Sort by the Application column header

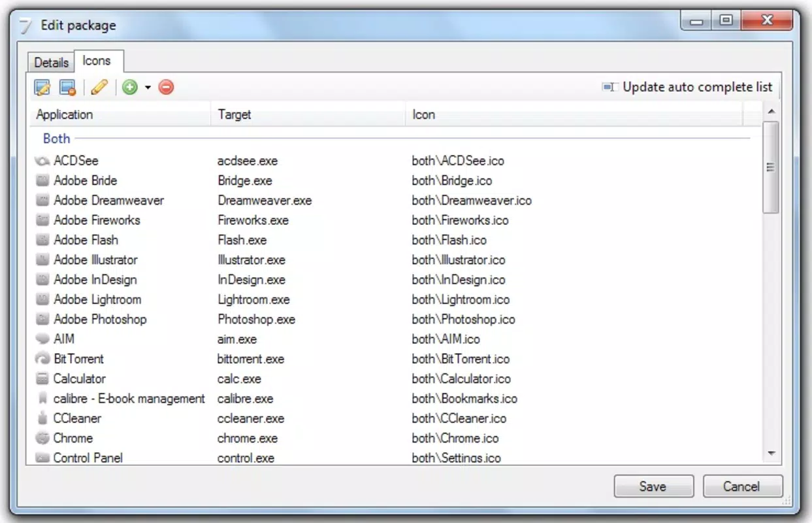[x=120, y=114]
